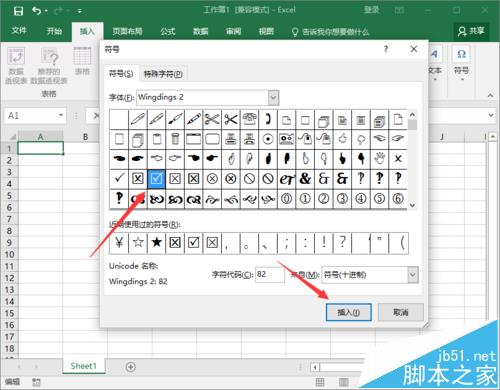Switch to Normal view icon in status bar
500x390 pixels.
pos(320,382)
